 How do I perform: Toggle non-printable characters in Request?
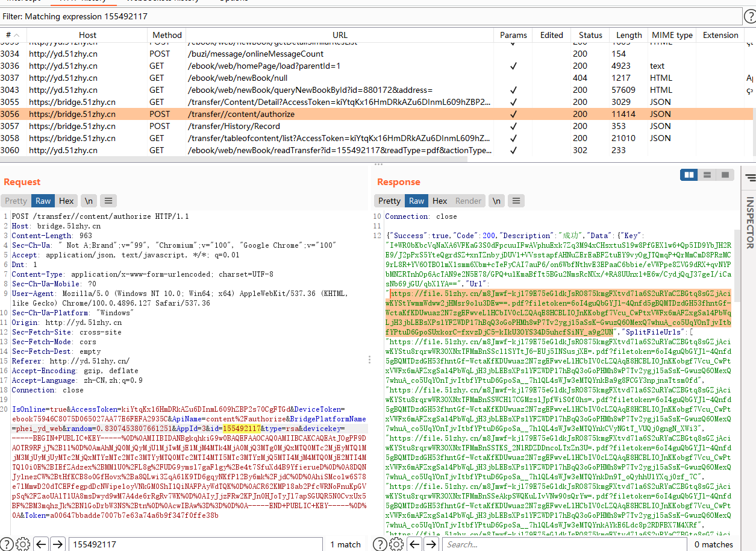[89, 201]
